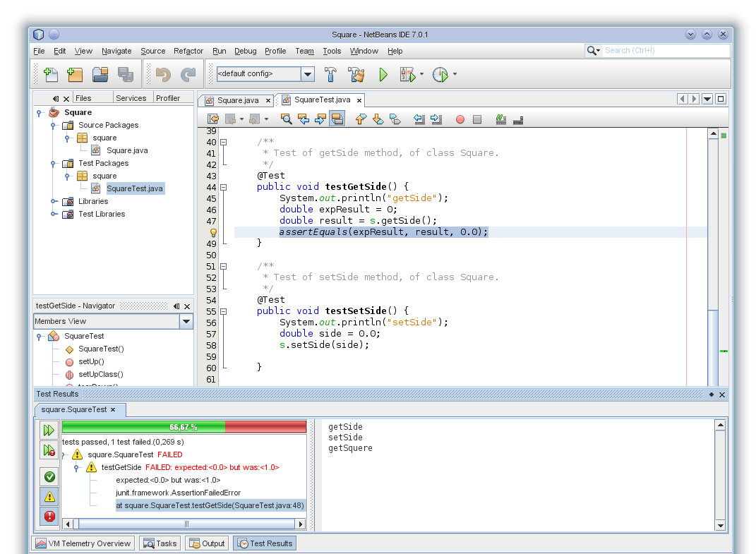The image size is (756, 554).
Task: Click the Comment icon in editor toolbar
Action: 501,119
